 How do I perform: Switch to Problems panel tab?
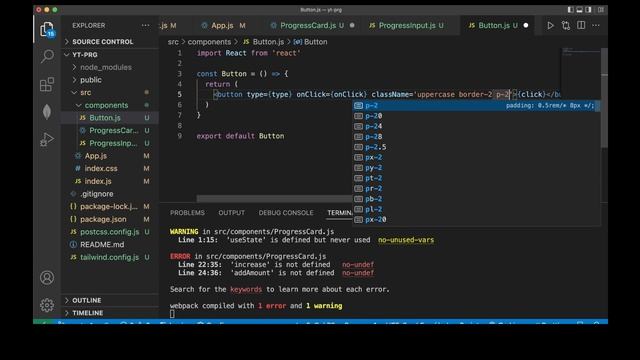[187, 213]
